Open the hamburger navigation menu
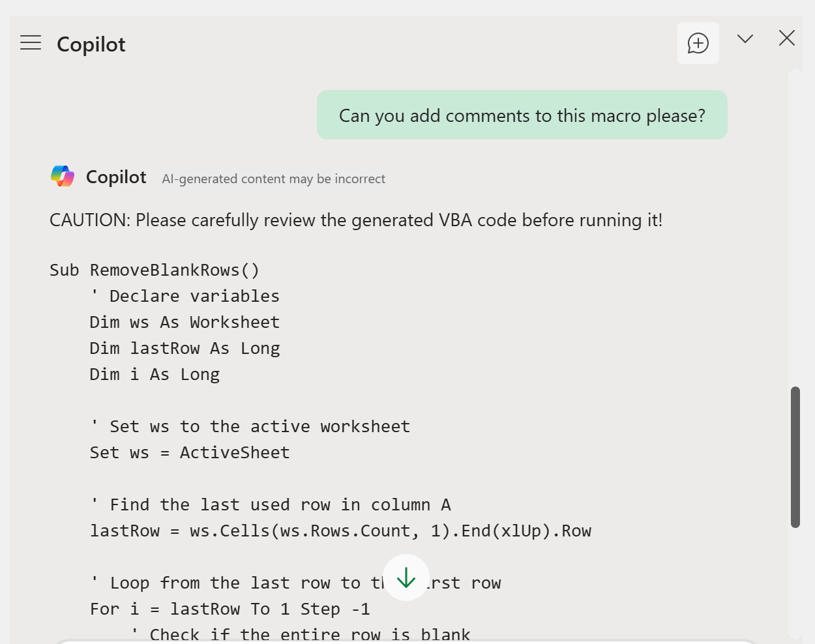The height and width of the screenshot is (644, 815). coord(31,43)
